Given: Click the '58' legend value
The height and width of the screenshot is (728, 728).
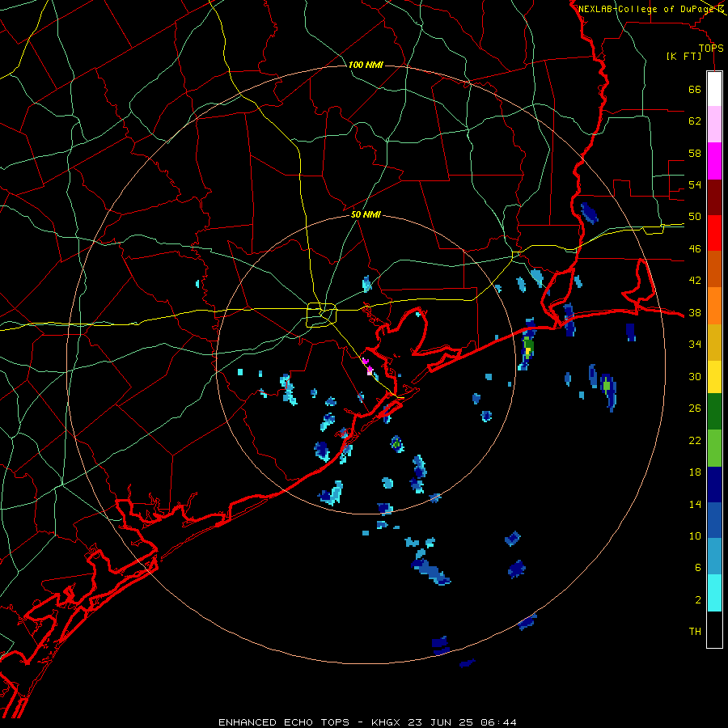Looking at the screenshot, I should click(x=695, y=153).
